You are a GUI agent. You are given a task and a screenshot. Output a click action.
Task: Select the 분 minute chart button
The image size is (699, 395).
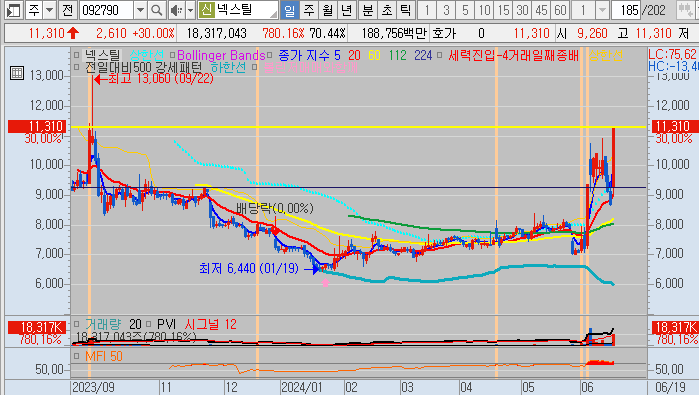(367, 10)
